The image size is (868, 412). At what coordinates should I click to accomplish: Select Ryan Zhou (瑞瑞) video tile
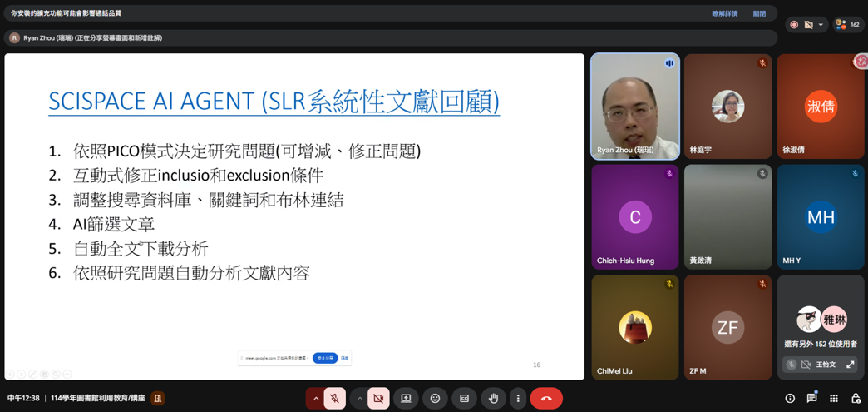pos(635,107)
